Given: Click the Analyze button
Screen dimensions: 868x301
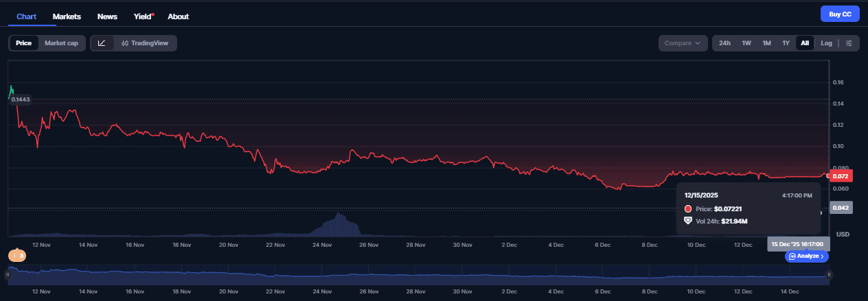Looking at the screenshot, I should [807, 256].
